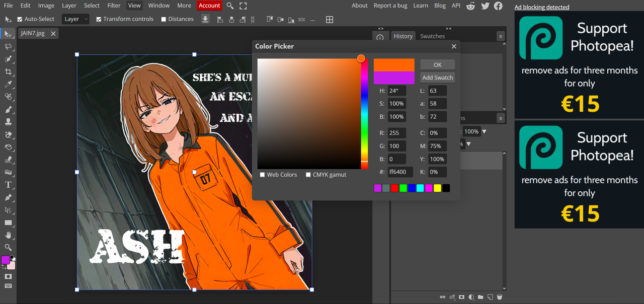Screen dimensions: 644x304
Task: Open the Filter menu
Action: click(x=114, y=6)
